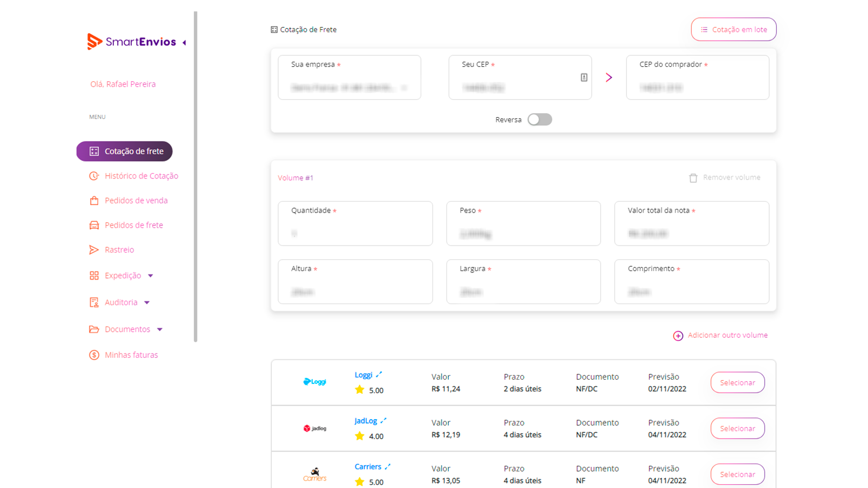Click the Histórico de Cotação clock icon
868x488 pixels.
coord(94,176)
